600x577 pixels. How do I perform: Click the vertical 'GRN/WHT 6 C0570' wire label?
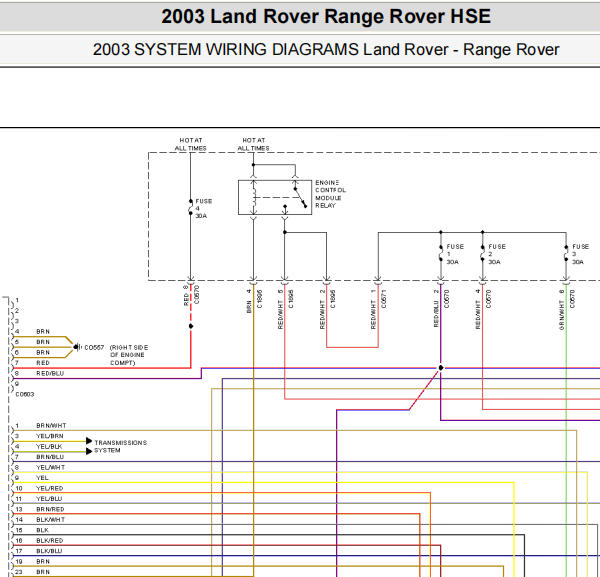567,310
